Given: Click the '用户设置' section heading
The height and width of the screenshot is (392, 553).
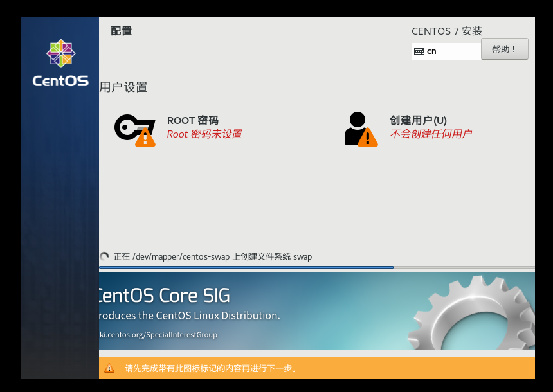Looking at the screenshot, I should (x=123, y=87).
